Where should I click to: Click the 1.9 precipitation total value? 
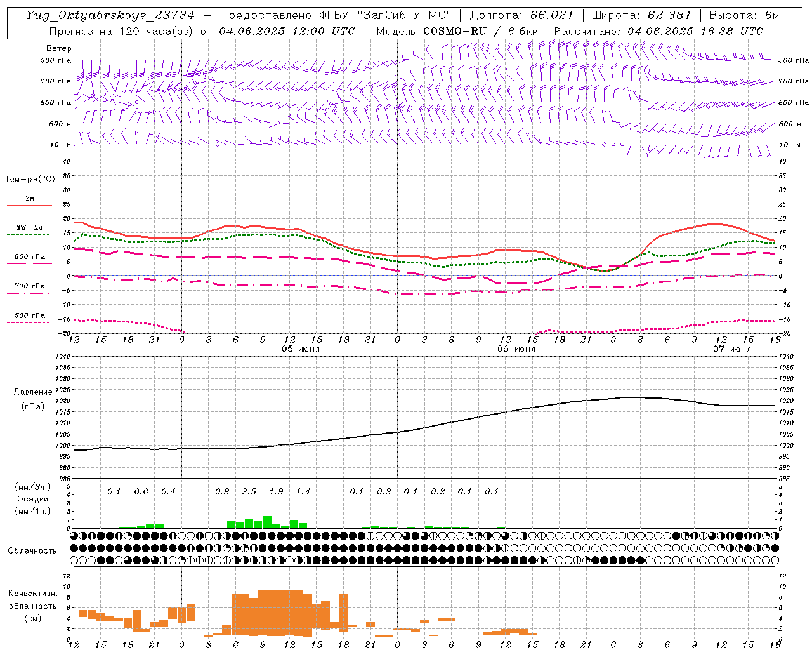tap(276, 491)
